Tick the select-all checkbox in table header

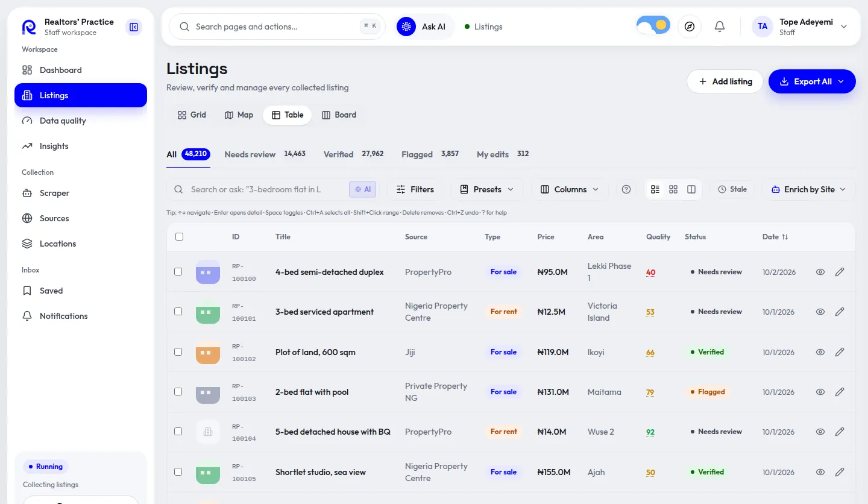coord(179,237)
